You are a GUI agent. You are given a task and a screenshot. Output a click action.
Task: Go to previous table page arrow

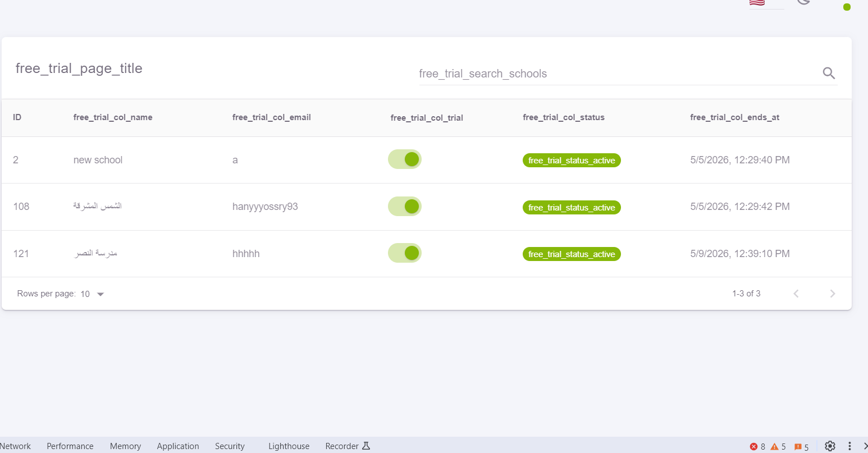coord(796,294)
